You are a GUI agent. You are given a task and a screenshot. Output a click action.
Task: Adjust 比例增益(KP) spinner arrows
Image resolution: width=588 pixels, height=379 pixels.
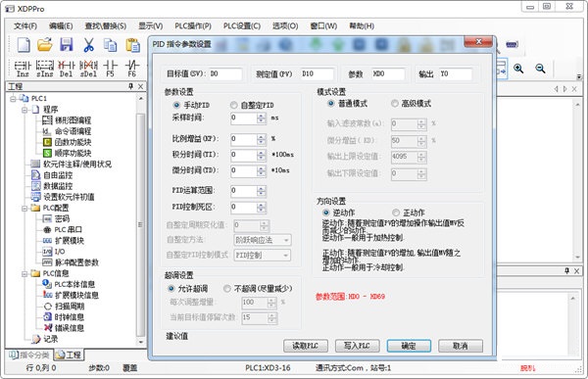click(x=262, y=139)
